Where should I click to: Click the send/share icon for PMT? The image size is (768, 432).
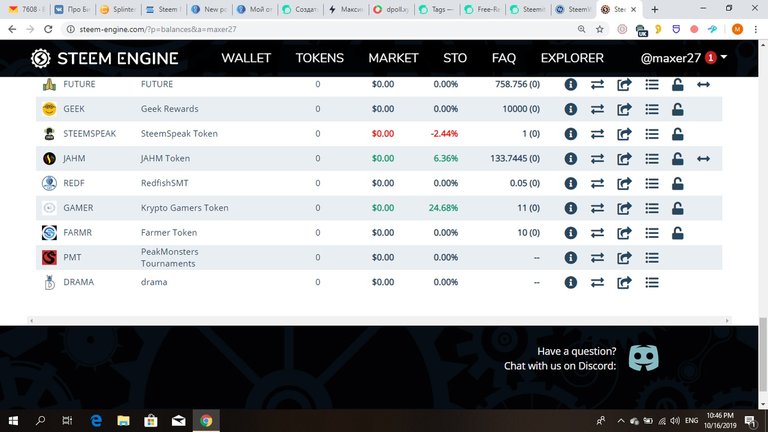coord(624,257)
